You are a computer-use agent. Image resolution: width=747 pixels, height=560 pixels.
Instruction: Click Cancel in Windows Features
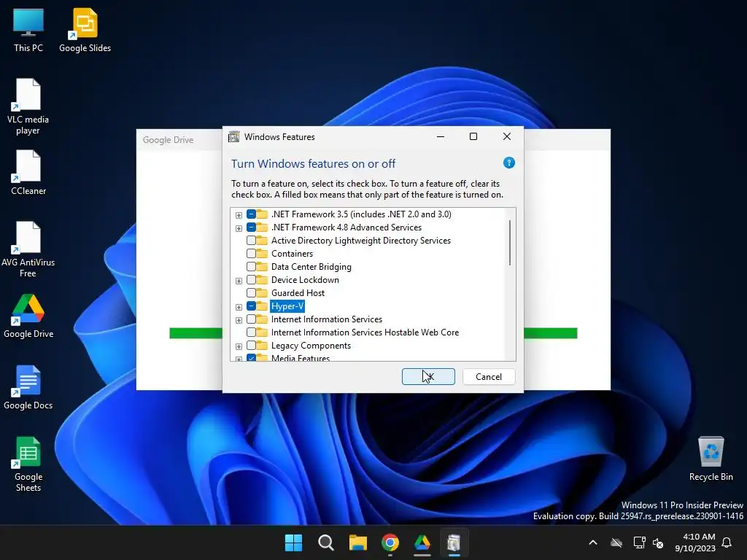click(489, 377)
